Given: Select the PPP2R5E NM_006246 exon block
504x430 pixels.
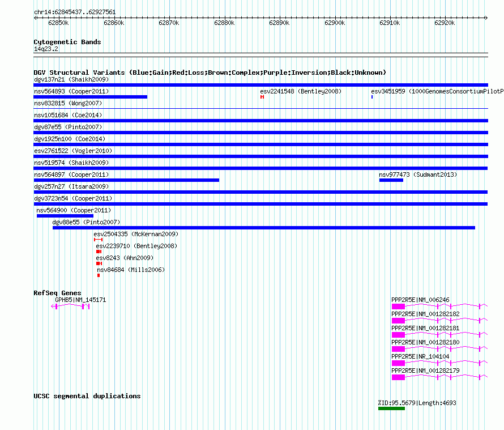Looking at the screenshot, I should [398, 306].
